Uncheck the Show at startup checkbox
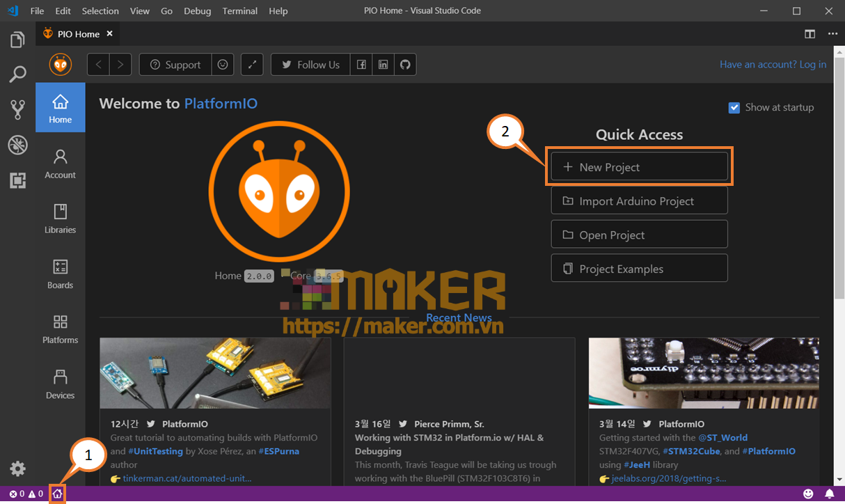845x504 pixels. click(x=734, y=107)
